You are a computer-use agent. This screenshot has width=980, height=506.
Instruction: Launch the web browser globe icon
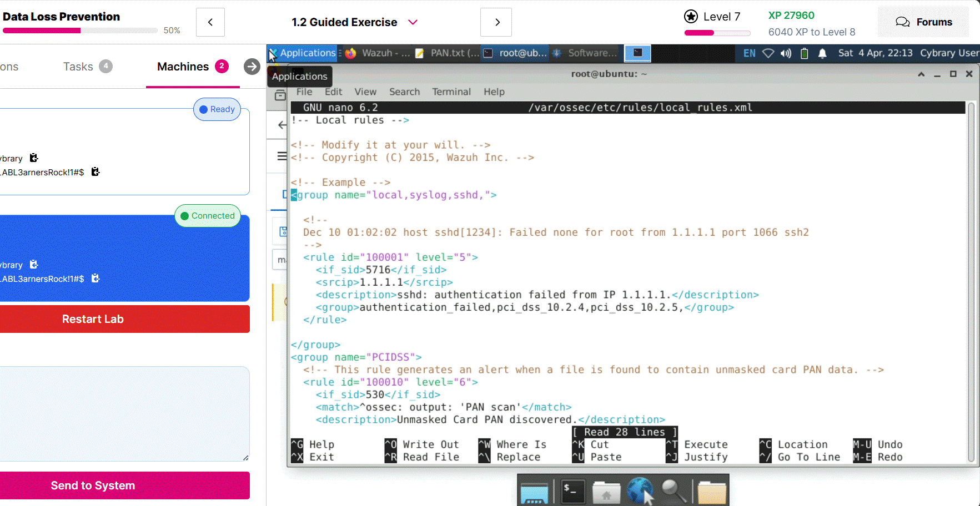coord(640,491)
